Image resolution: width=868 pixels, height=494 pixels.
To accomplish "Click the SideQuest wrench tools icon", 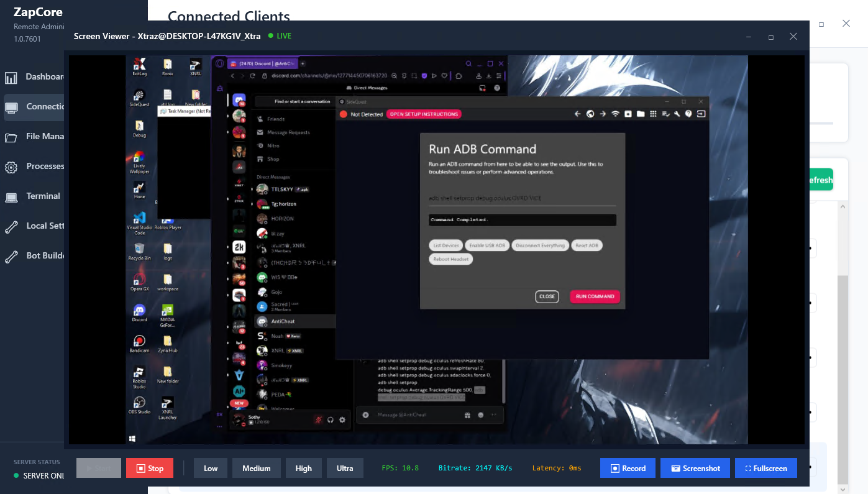I will coord(677,114).
